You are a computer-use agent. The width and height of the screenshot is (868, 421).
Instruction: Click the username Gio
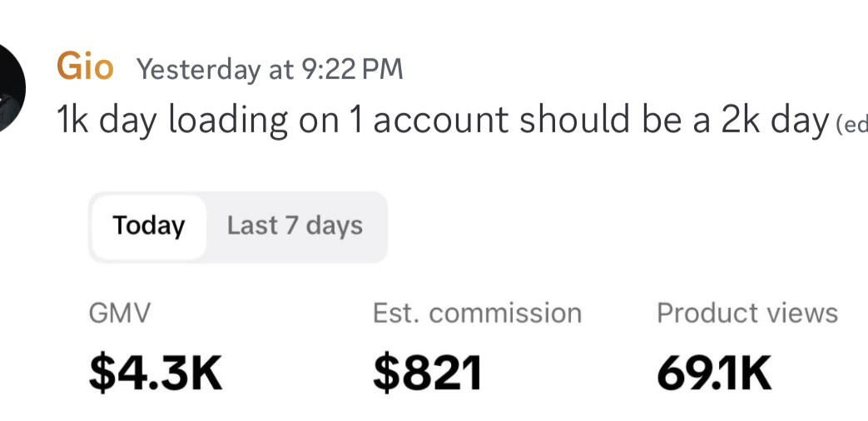(85, 67)
